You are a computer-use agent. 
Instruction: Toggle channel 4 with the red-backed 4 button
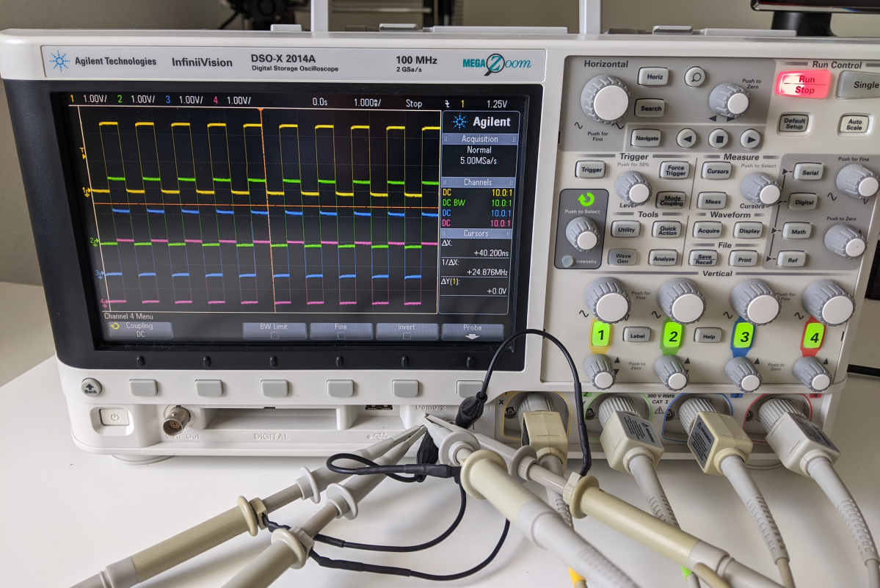[x=814, y=337]
